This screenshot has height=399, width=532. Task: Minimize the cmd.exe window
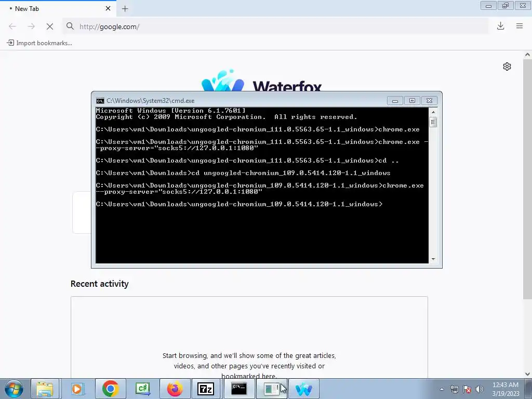click(x=395, y=101)
